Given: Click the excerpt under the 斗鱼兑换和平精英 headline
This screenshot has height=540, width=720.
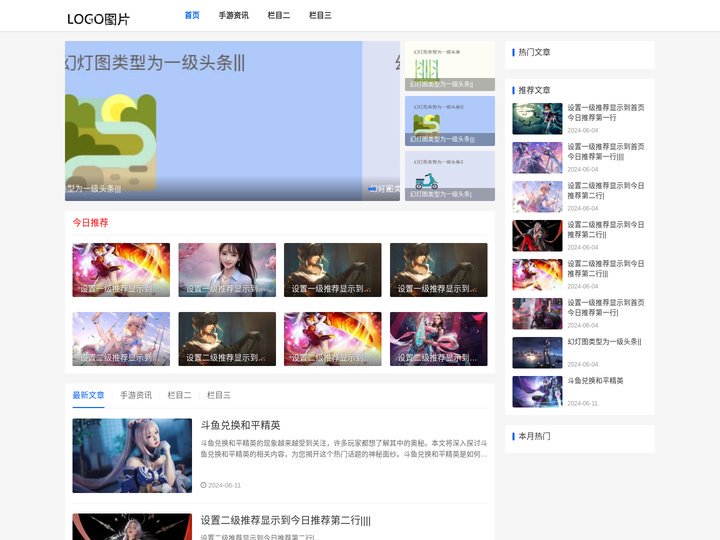Looking at the screenshot, I should point(344,449).
